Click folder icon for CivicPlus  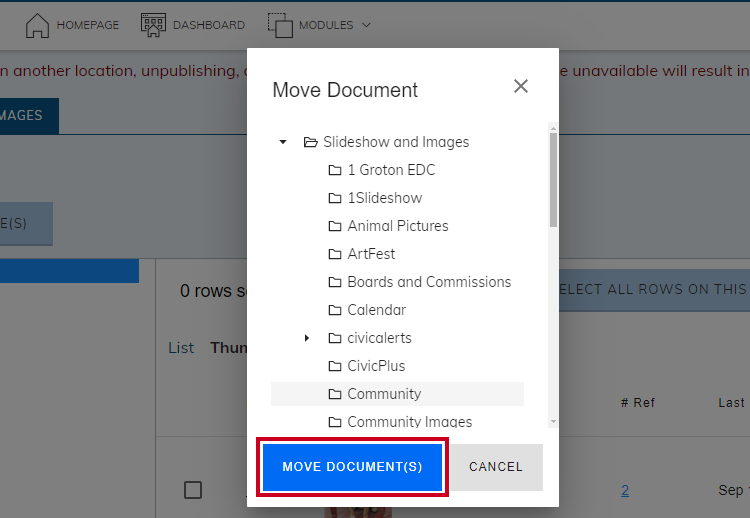pos(335,366)
